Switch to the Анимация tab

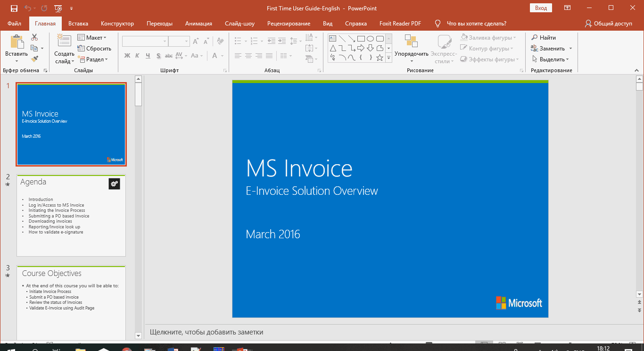198,23
